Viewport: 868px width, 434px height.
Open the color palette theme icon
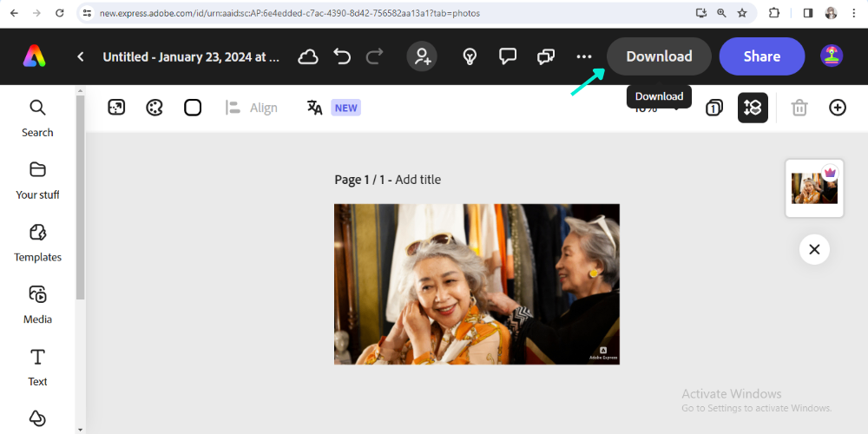click(x=155, y=108)
